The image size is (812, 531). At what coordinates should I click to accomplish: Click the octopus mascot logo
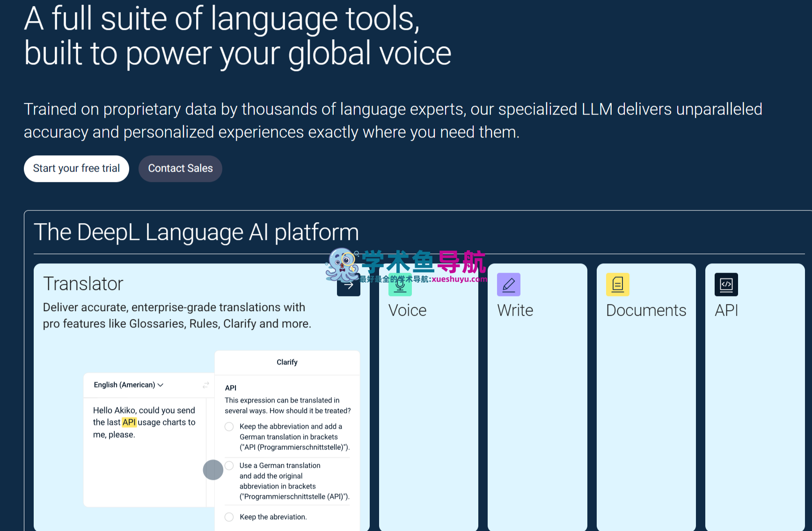coord(342,265)
